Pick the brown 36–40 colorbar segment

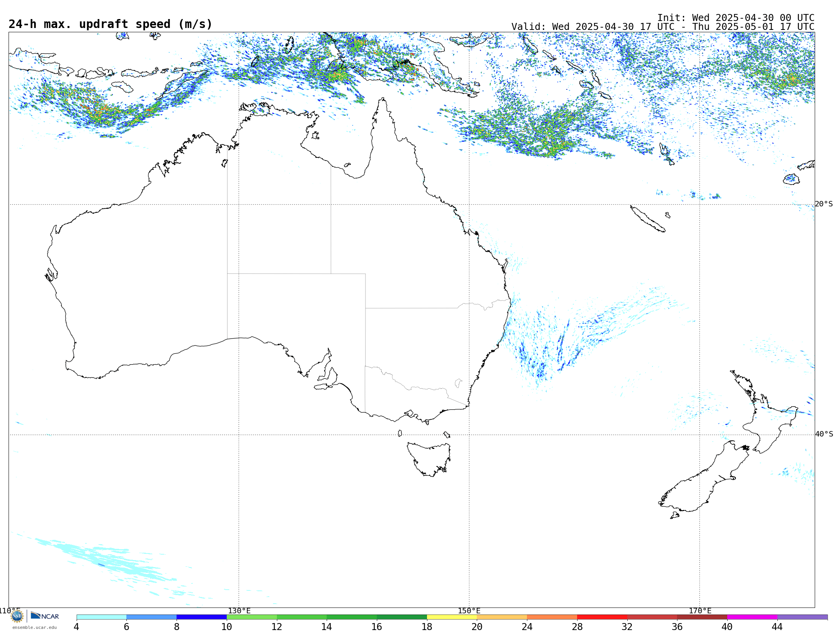point(702,617)
